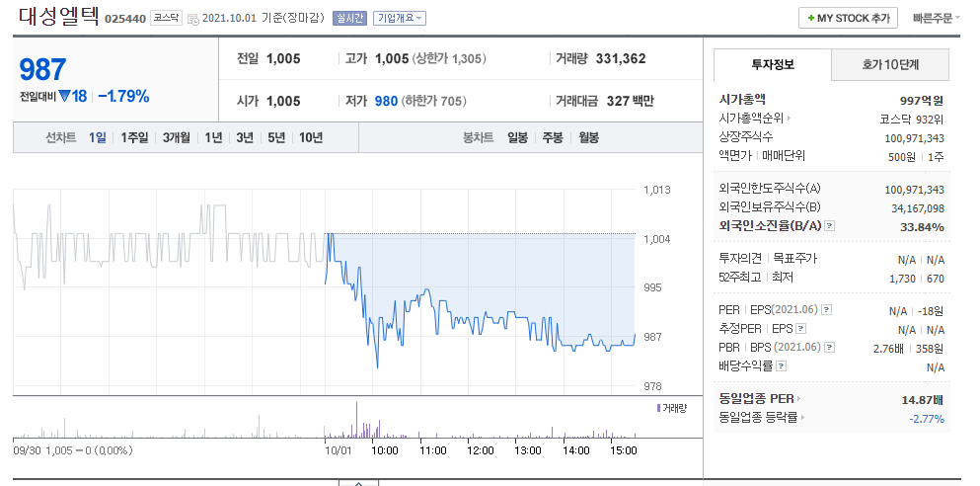980x486 pixels.
Task: Click the arrow icon after 시가총액순위
Action: click(789, 119)
